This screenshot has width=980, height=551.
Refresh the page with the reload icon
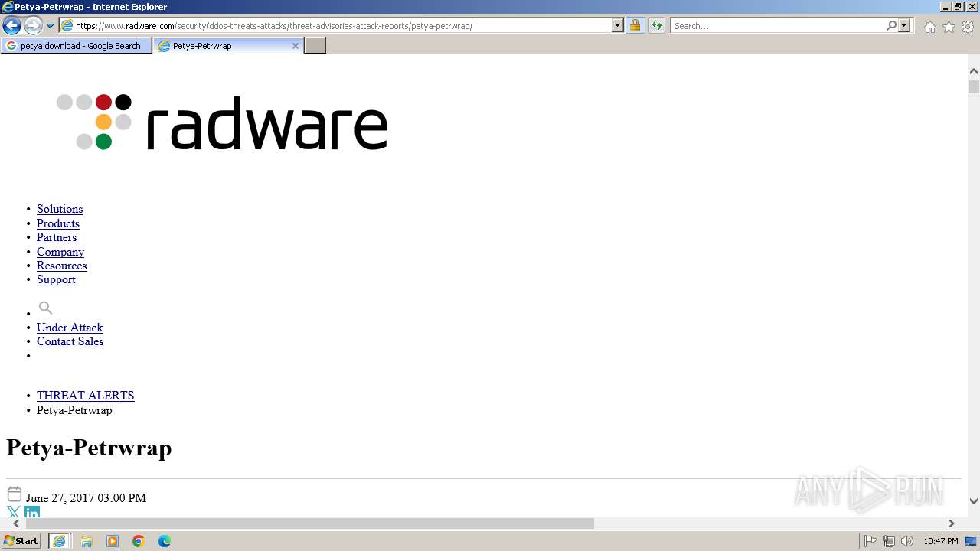click(x=657, y=26)
